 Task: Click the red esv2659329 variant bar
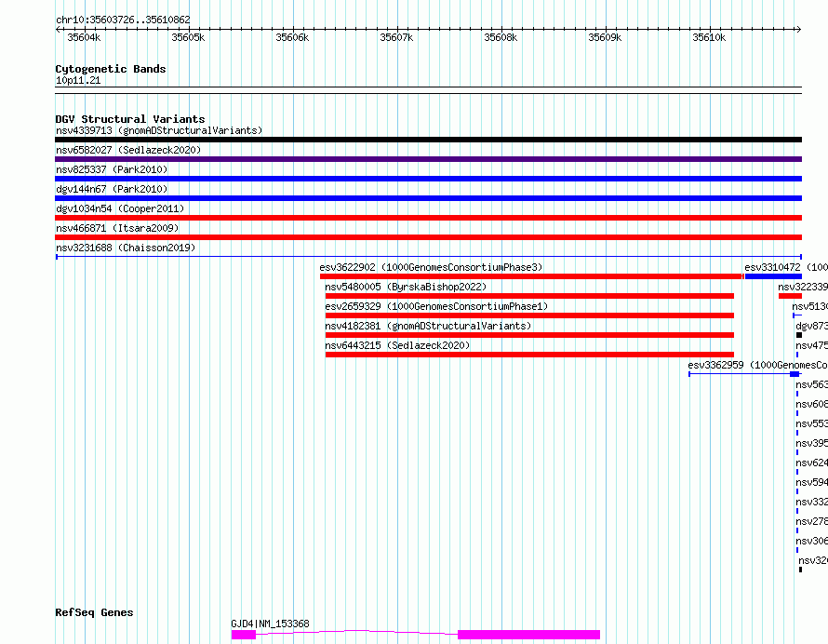coord(529,315)
